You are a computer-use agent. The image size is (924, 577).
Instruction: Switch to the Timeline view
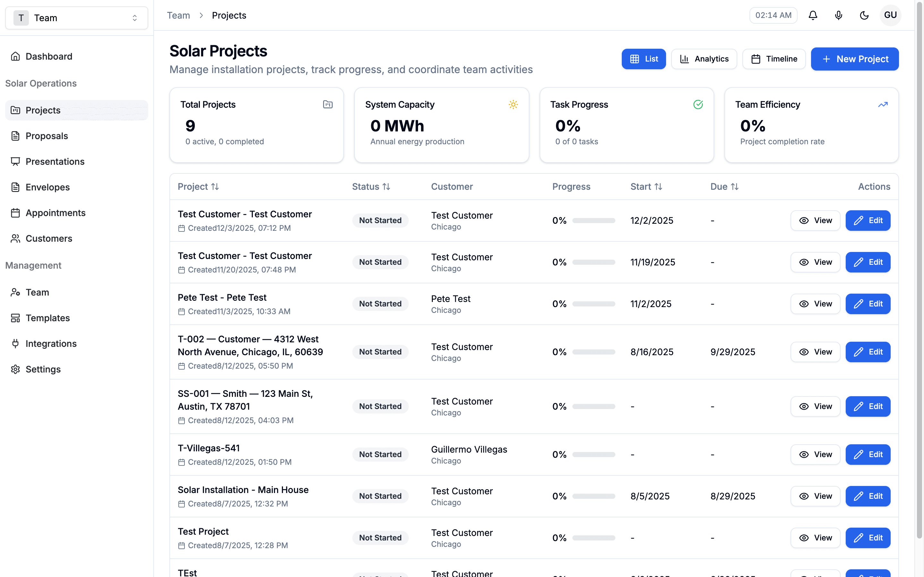[774, 59]
